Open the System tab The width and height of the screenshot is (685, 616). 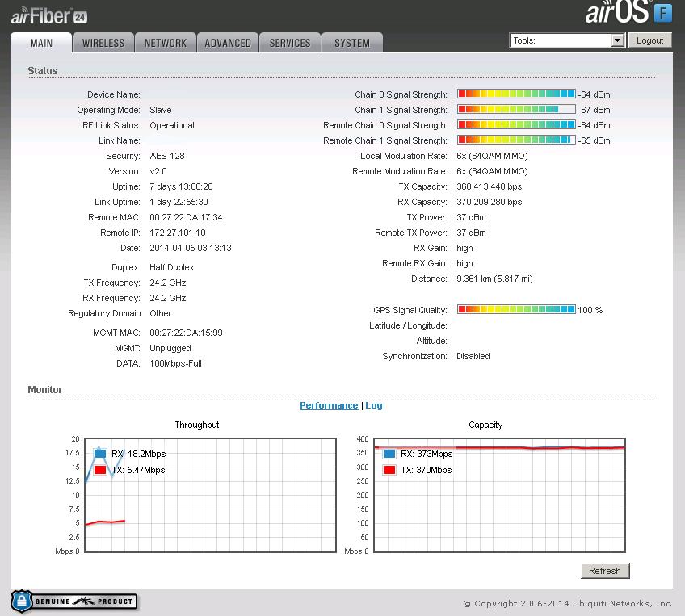pos(352,43)
